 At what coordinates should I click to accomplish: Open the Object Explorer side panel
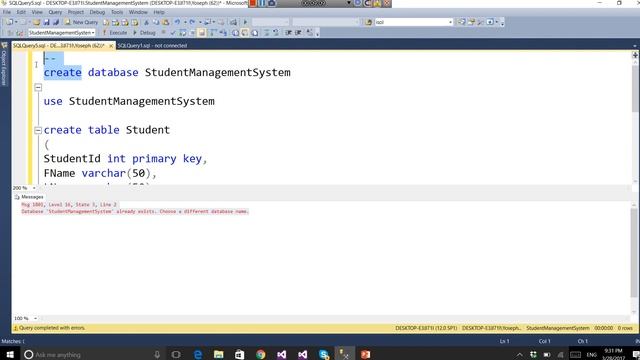pos(4,64)
